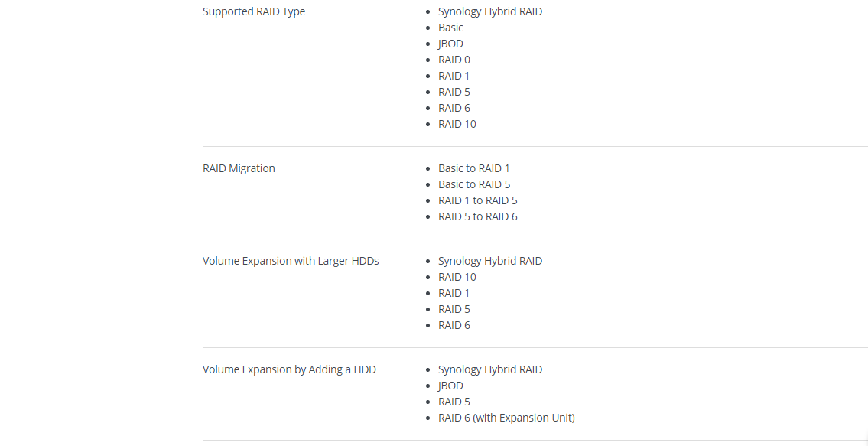
Task: Click the "Volume Expansion by Adding a HDD" label
Action: pos(289,369)
